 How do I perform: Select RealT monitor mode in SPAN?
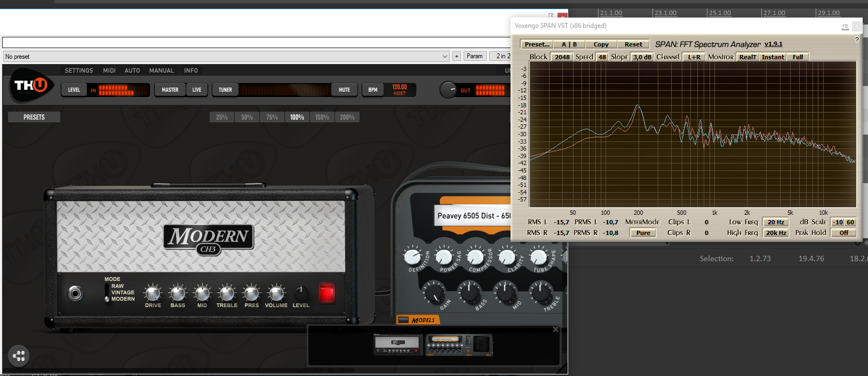click(x=747, y=57)
